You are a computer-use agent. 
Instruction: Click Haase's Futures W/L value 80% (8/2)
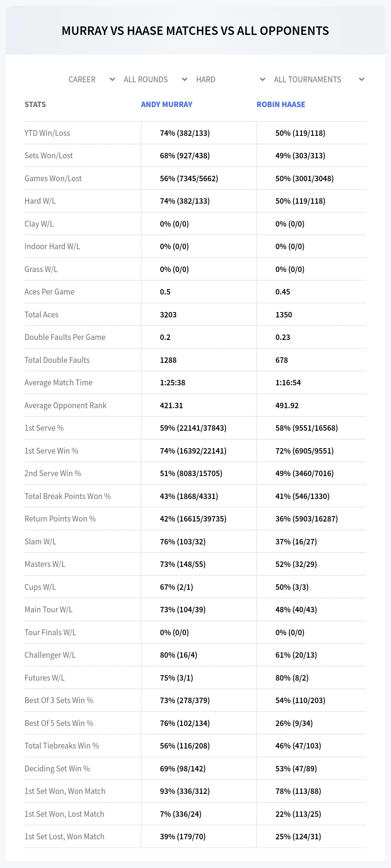pyautogui.click(x=292, y=678)
